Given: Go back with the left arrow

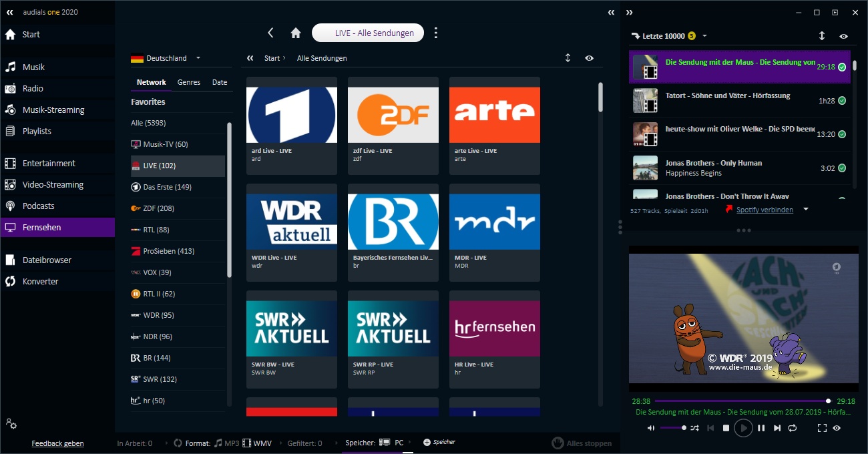Looking at the screenshot, I should pos(270,33).
